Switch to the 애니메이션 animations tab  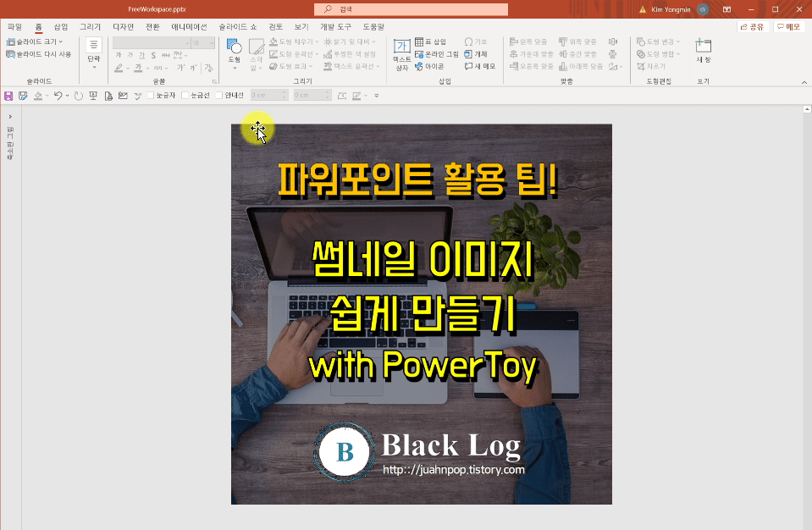[x=189, y=27]
